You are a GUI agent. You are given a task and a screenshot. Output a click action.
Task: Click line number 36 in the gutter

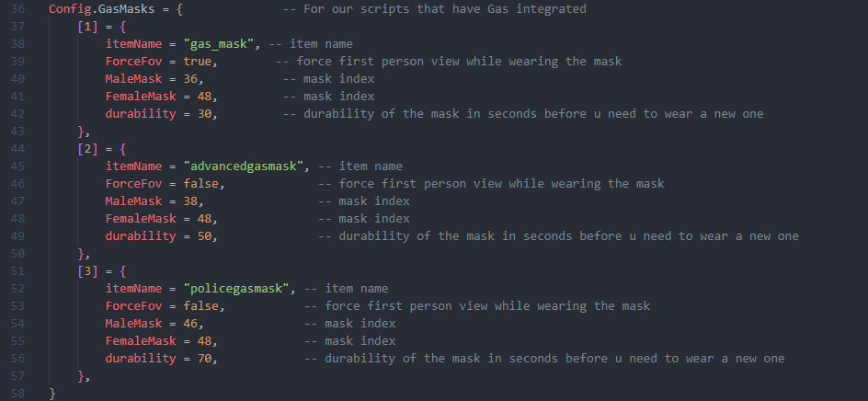18,9
